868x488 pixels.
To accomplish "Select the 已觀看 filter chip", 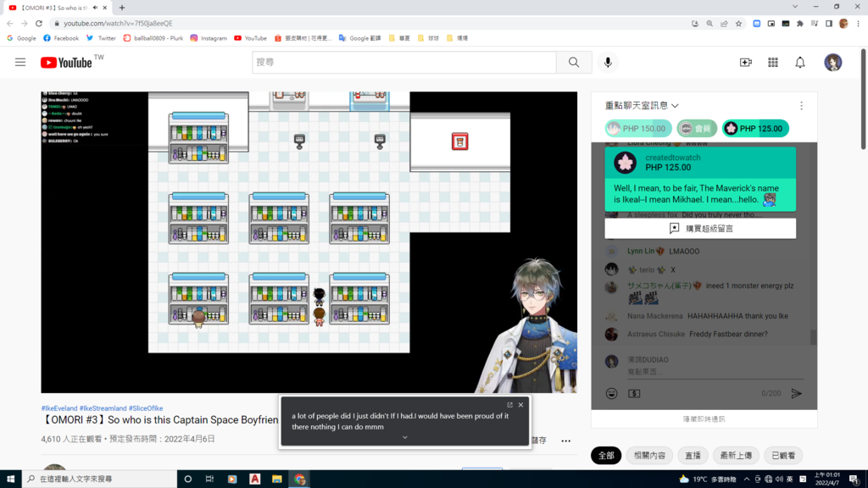I will pos(783,456).
